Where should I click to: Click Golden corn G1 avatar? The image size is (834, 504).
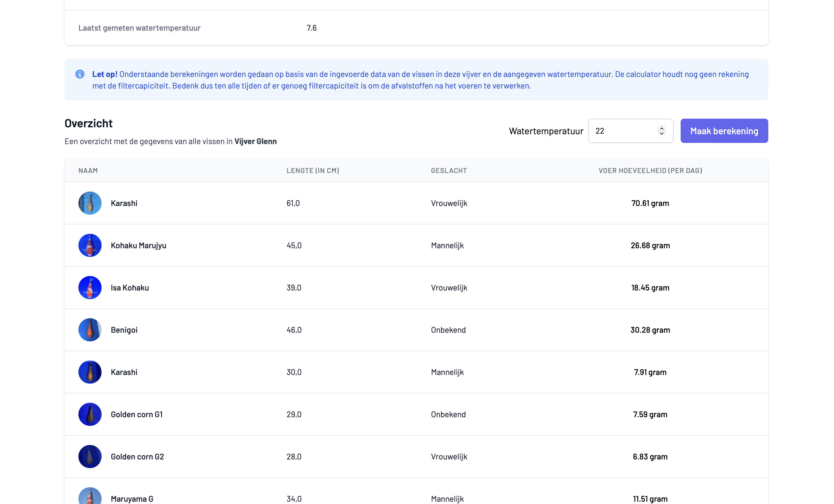point(90,414)
